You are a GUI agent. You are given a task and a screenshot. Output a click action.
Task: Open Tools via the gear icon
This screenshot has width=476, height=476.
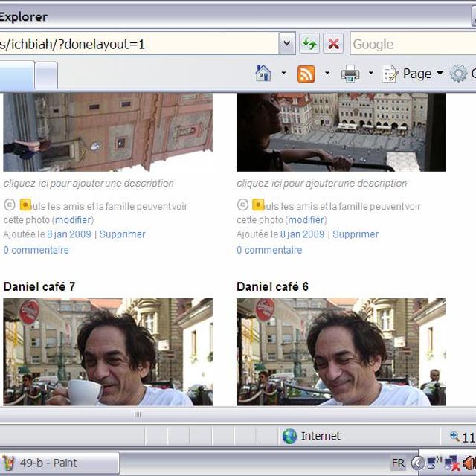pos(460,74)
